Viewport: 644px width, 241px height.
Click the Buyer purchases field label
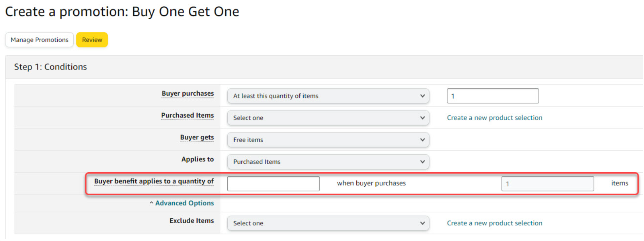[x=188, y=94]
